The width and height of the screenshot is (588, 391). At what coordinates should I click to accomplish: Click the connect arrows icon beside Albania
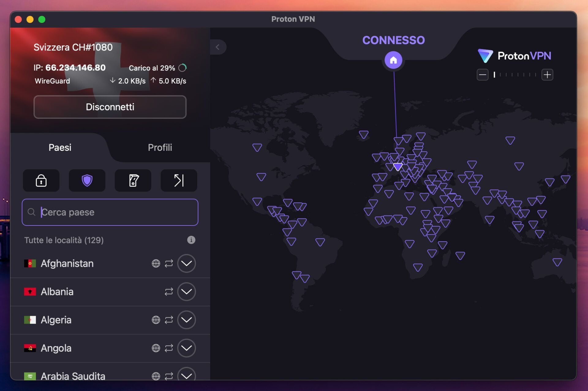[x=169, y=292]
